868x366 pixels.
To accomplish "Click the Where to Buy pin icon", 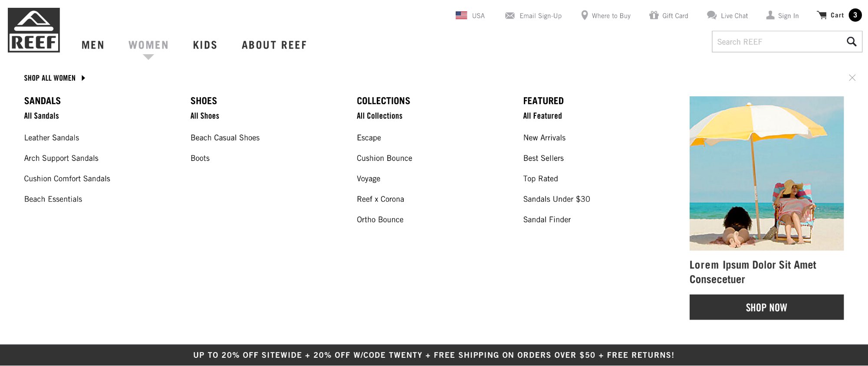I will [585, 15].
